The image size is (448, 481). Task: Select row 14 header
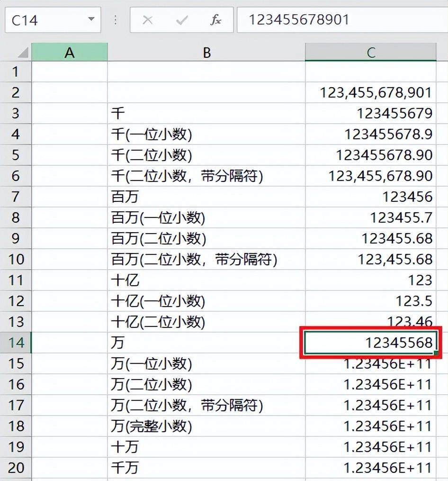(x=16, y=343)
